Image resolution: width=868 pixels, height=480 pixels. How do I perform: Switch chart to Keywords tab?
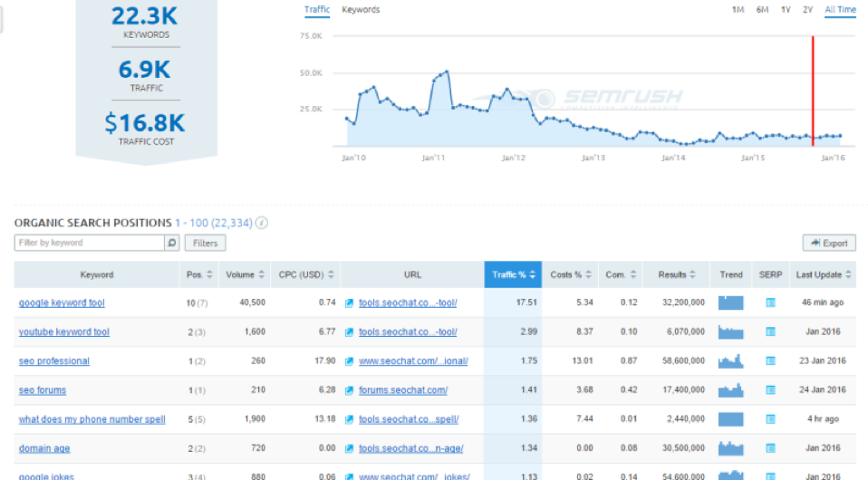[x=361, y=10]
